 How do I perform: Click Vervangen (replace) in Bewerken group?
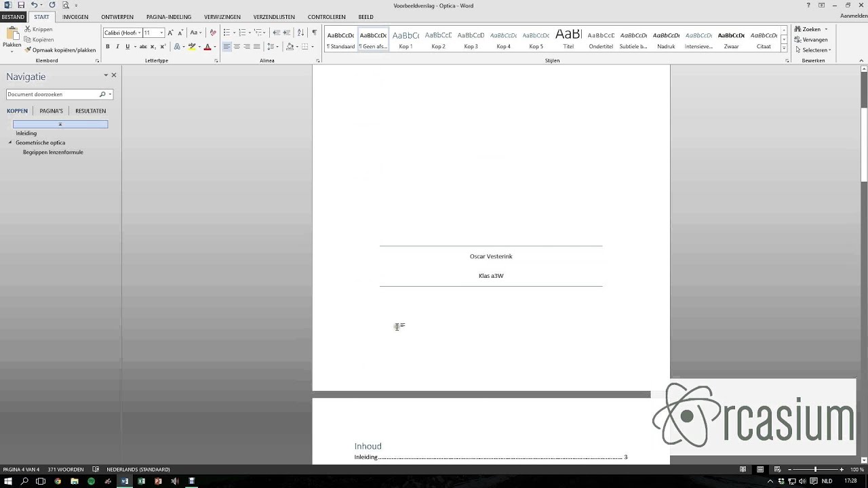click(x=810, y=40)
